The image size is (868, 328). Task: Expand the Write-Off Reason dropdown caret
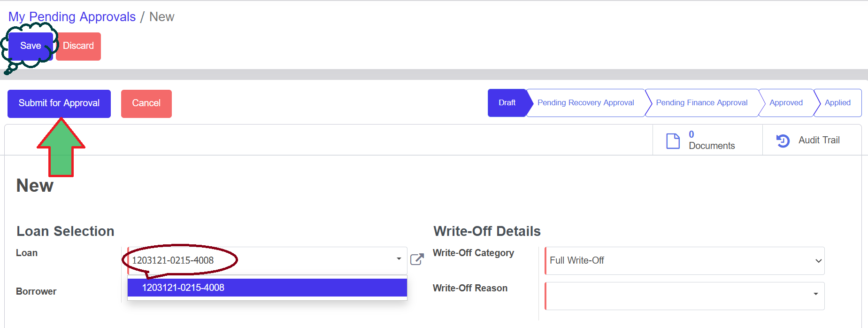[815, 294]
